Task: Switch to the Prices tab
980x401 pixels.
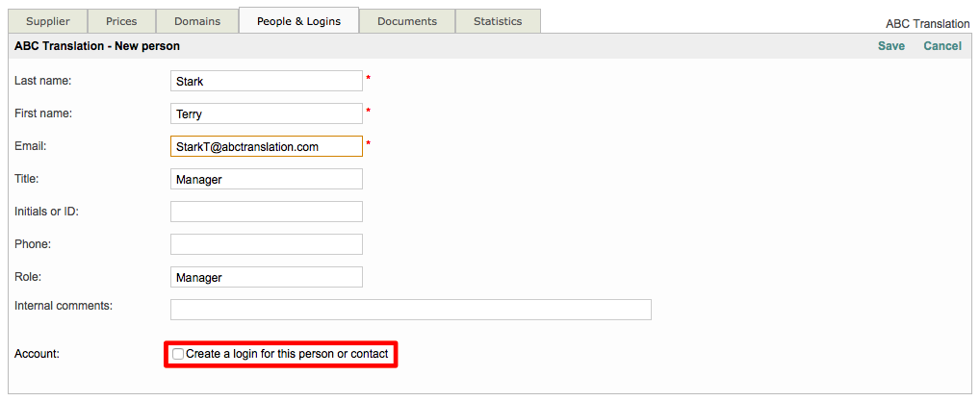Action: tap(121, 21)
